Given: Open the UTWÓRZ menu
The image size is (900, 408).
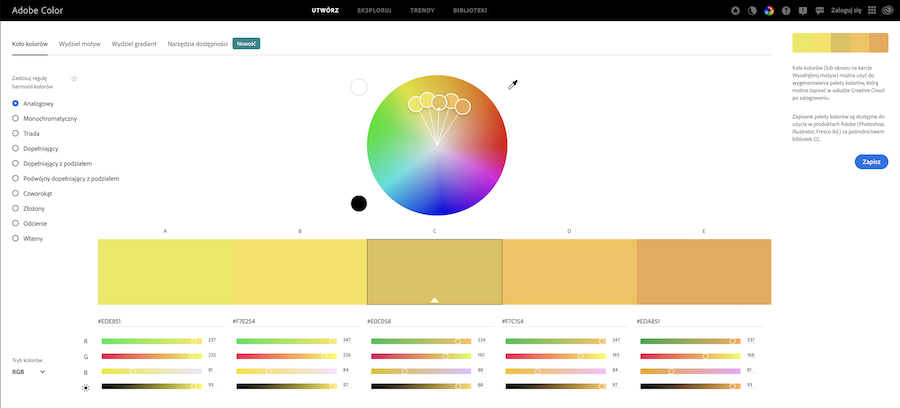Looking at the screenshot, I should [x=325, y=10].
